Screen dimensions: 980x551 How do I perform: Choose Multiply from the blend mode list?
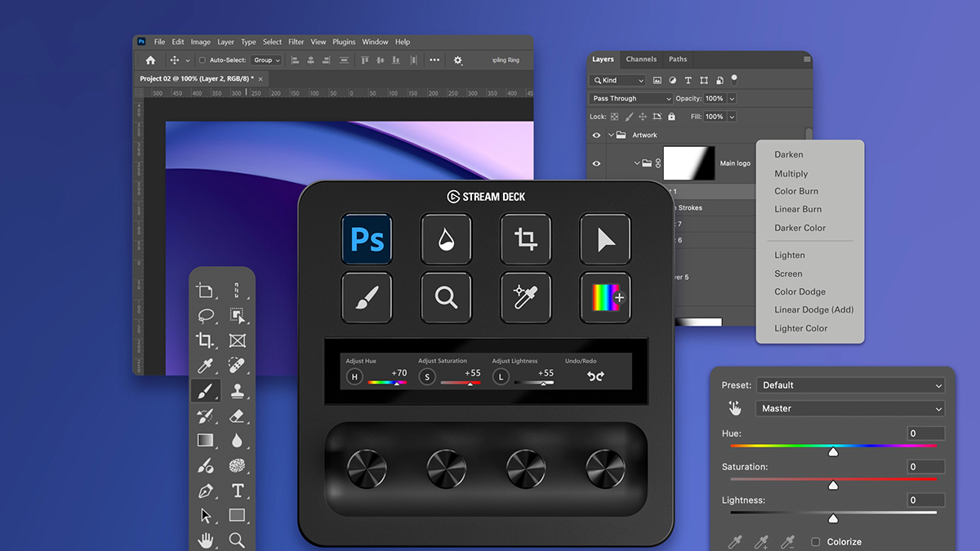[791, 173]
